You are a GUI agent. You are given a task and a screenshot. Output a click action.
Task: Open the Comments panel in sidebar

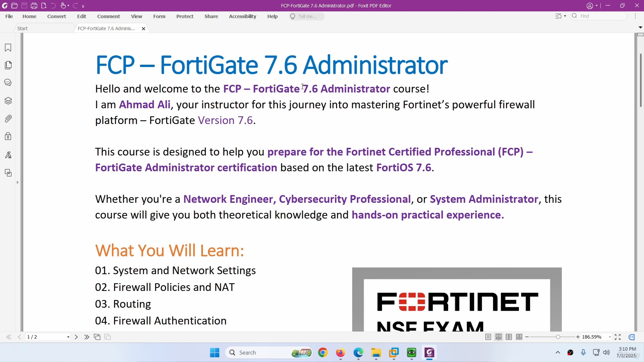pos(8,83)
